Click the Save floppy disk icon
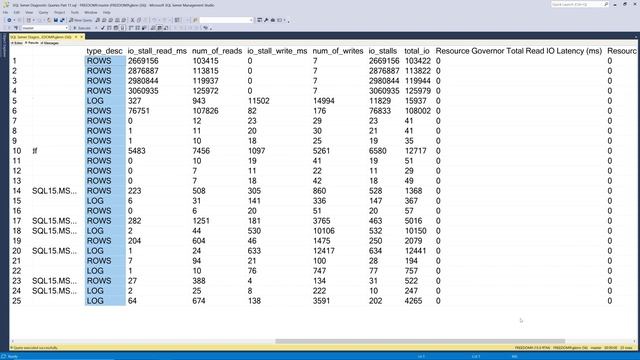Screen dimensions: 640x360 (56, 20)
